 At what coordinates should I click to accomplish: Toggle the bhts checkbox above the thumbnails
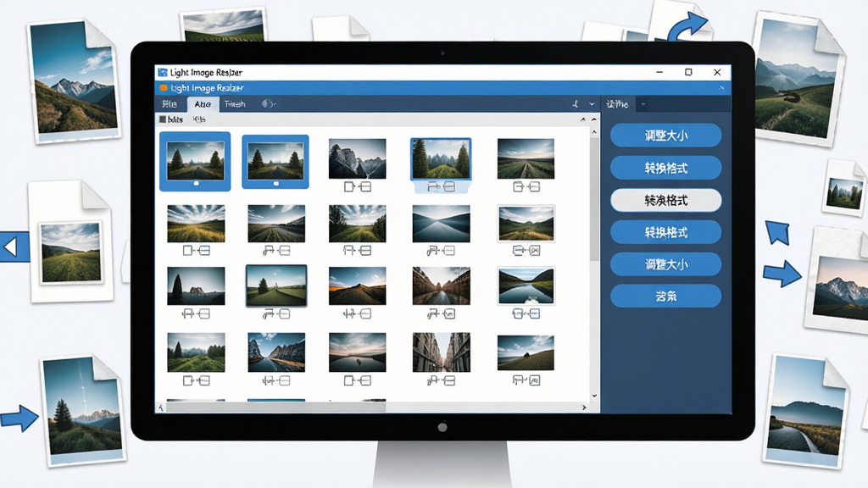tap(163, 119)
